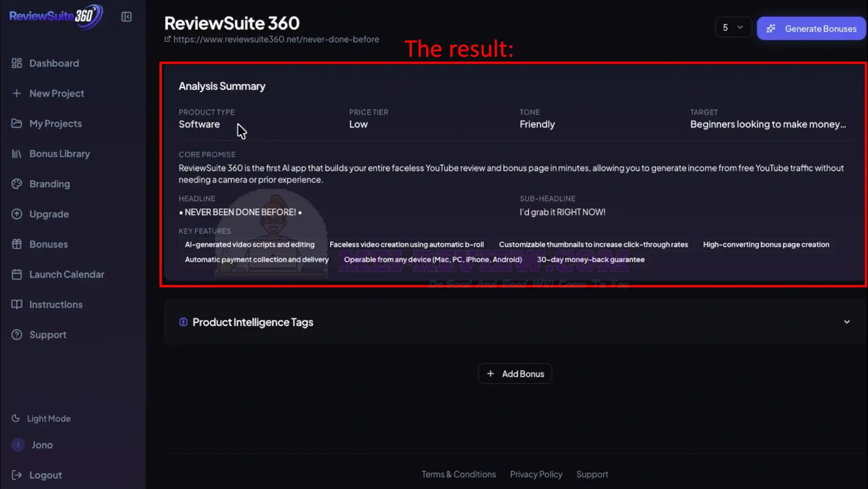Screen dimensions: 868x489
Task: Click the sparkle icon in Generate Bonuses
Action: [x=771, y=29]
